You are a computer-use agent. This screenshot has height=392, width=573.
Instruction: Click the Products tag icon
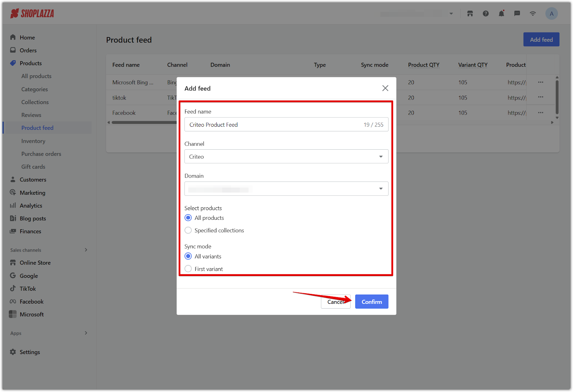(x=13, y=63)
